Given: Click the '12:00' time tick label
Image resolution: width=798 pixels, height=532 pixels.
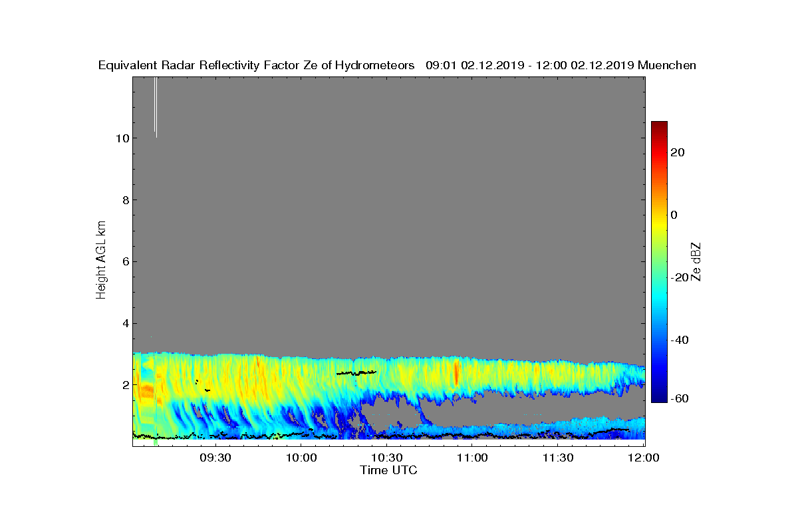Looking at the screenshot, I should pos(644,458).
